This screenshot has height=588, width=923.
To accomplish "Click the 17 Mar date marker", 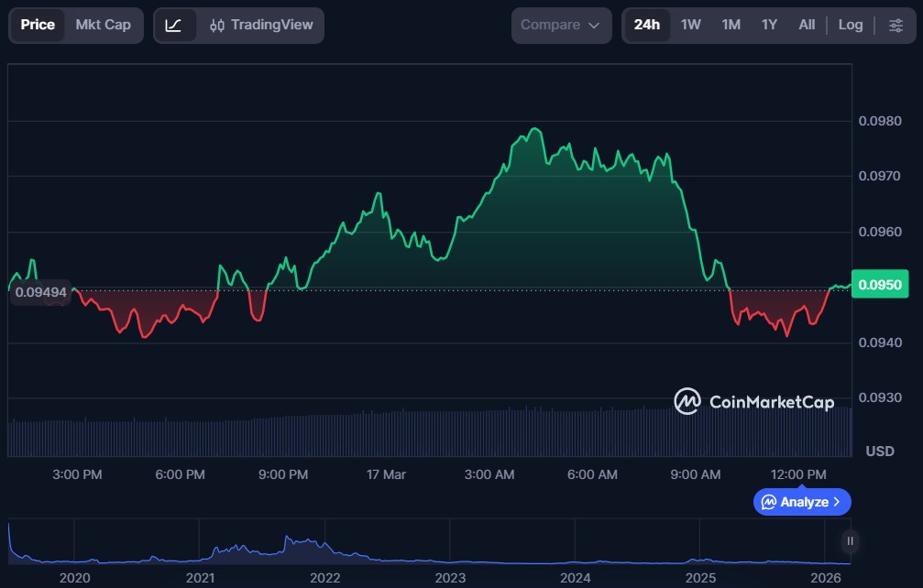I will [386, 474].
